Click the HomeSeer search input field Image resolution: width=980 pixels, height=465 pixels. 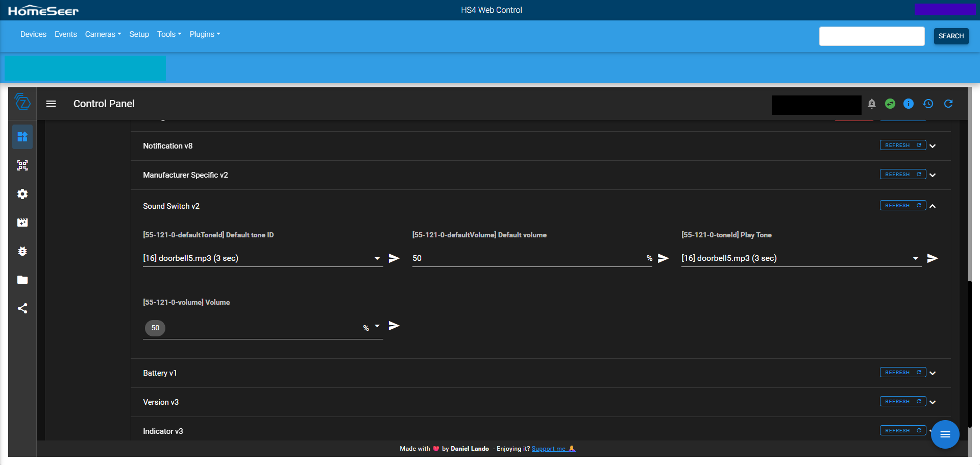(x=872, y=36)
